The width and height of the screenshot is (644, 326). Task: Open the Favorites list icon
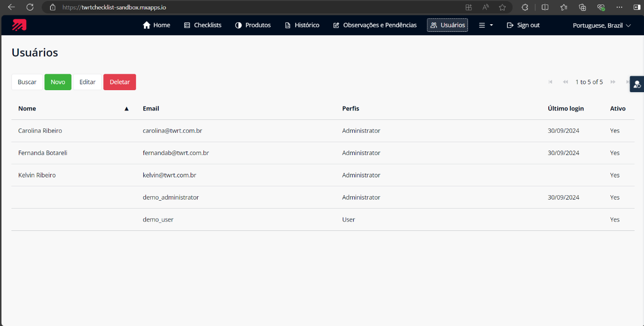pos(564,7)
